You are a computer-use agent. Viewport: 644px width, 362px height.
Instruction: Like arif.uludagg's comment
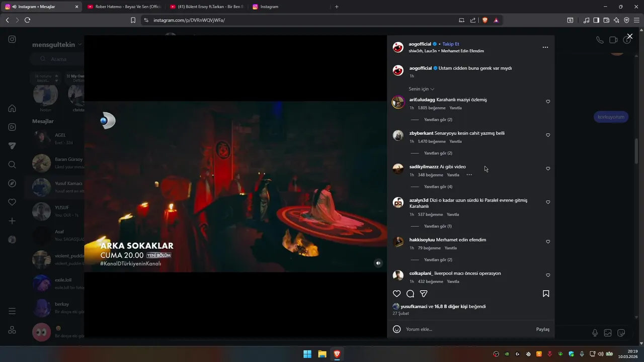[x=548, y=102]
